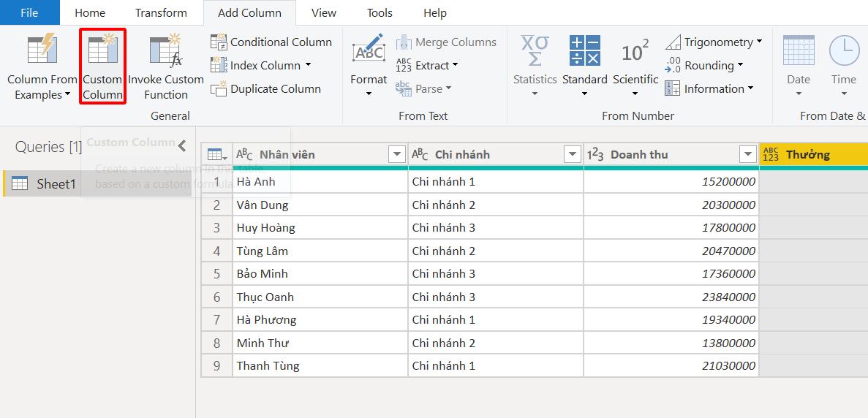
Task: Click the cell containing Hà Anh
Action: pyautogui.click(x=320, y=182)
